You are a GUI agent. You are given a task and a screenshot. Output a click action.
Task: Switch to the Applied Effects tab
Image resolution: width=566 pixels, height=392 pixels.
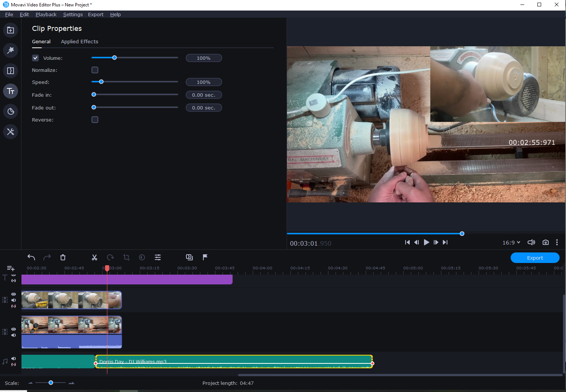tap(79, 41)
